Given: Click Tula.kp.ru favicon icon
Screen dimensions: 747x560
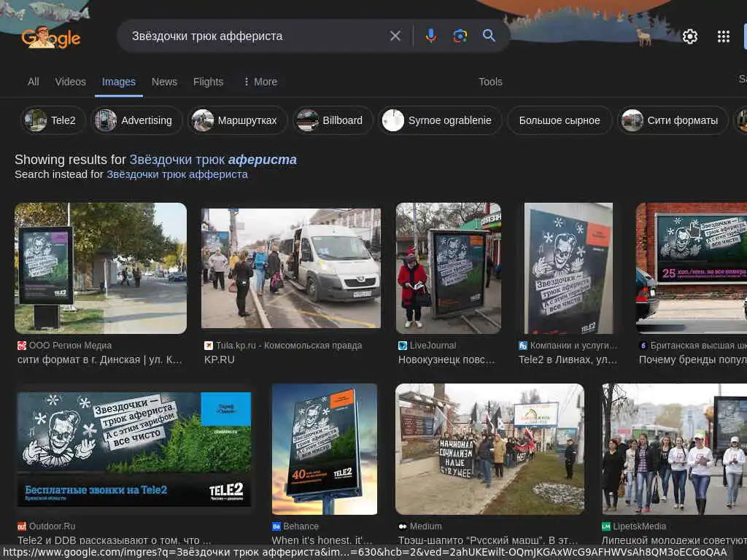Looking at the screenshot, I should coord(208,346).
